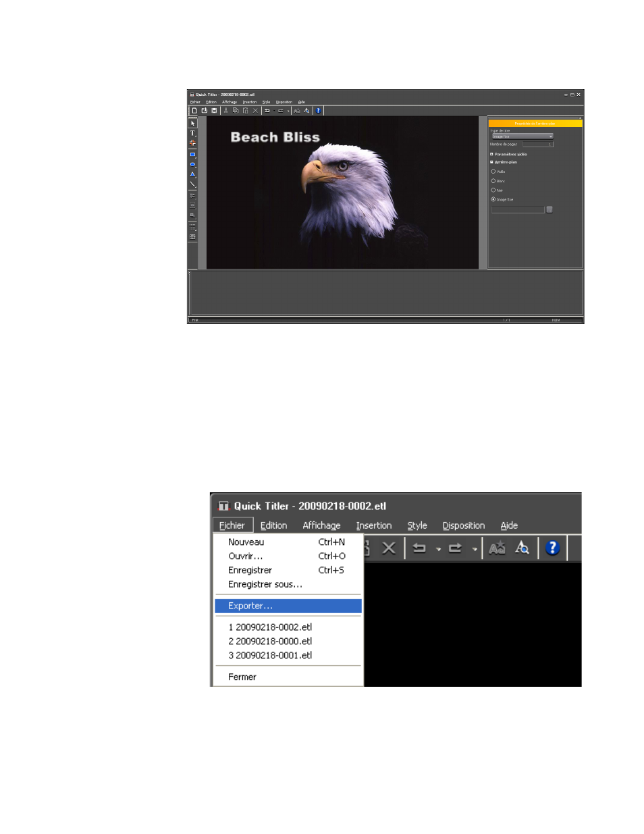
Task: Select the Vidéo background radio button
Action: point(493,172)
